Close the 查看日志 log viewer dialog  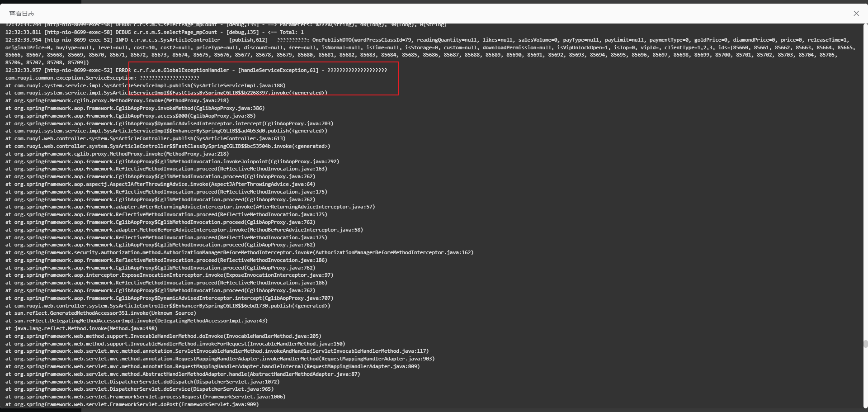(856, 14)
